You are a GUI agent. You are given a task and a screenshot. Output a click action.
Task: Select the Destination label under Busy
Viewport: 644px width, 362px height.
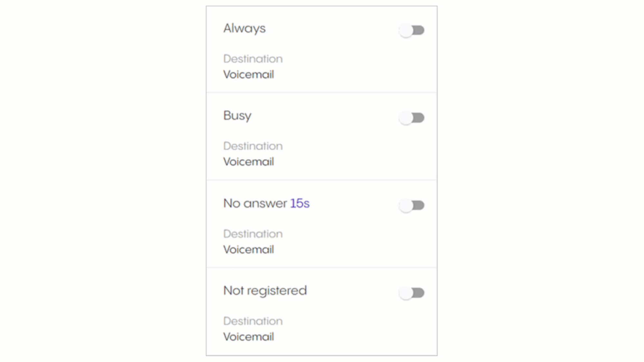click(x=253, y=146)
